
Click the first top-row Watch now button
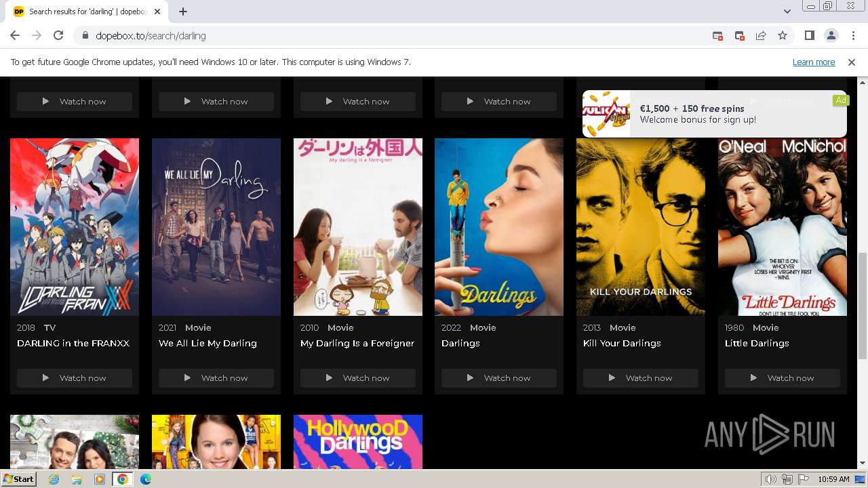coord(75,102)
